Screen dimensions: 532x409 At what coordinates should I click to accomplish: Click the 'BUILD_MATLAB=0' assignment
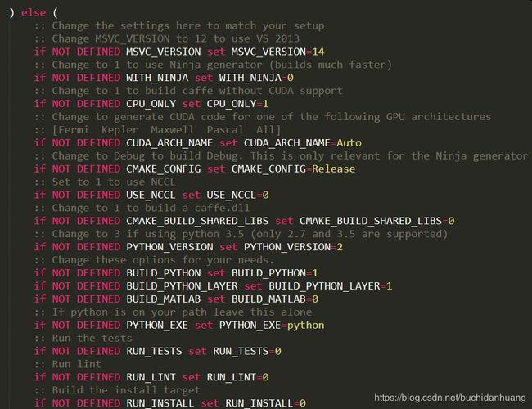(x=274, y=299)
